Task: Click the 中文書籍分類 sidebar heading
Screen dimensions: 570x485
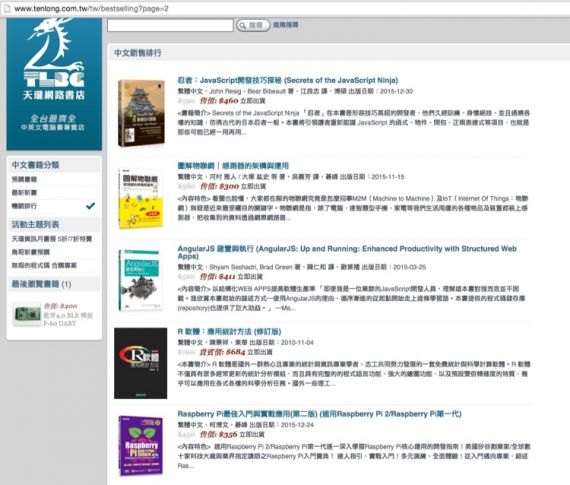Action: coord(36,165)
